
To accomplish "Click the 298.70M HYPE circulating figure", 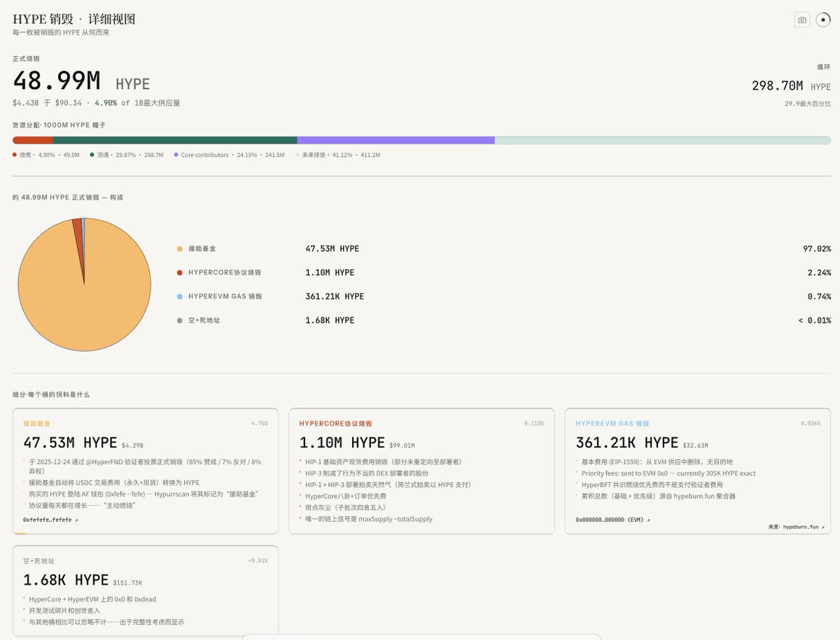I will click(791, 85).
